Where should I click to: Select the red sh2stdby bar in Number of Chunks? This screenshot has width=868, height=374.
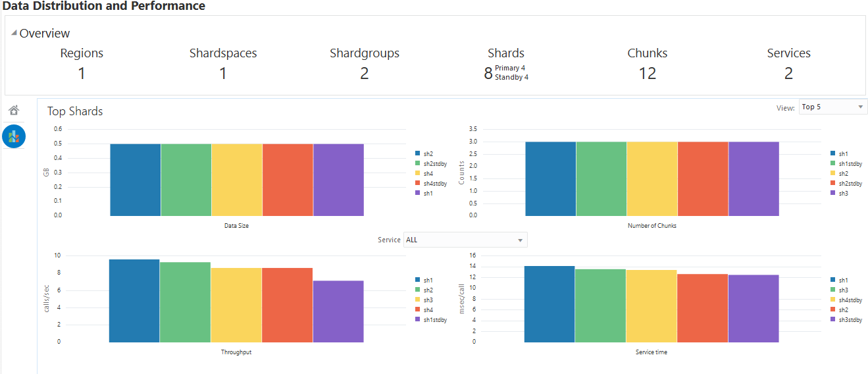click(x=703, y=178)
